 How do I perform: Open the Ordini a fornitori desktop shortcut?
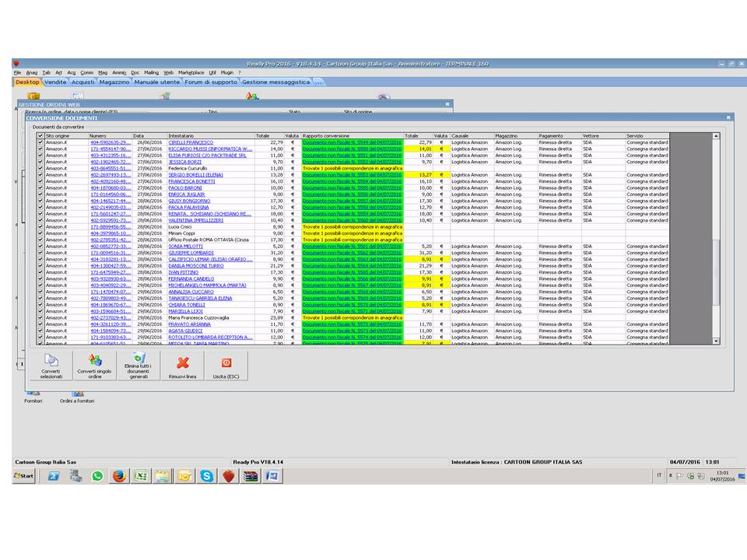tap(77, 397)
